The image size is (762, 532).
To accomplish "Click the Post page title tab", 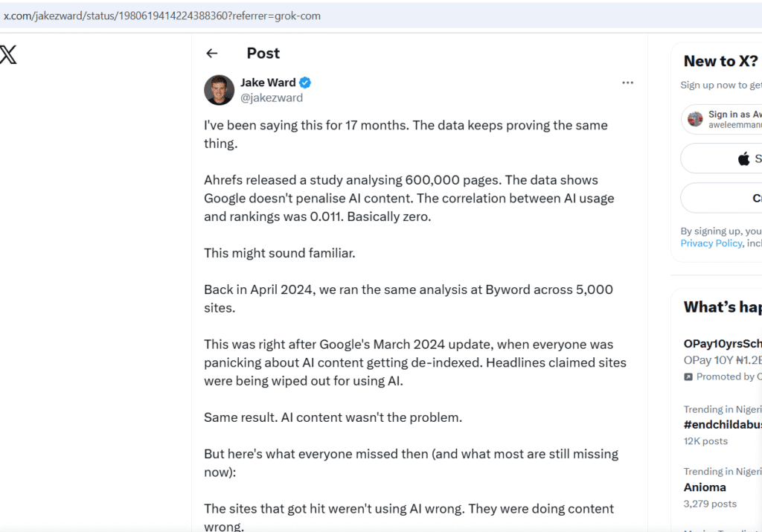I will pos(263,53).
